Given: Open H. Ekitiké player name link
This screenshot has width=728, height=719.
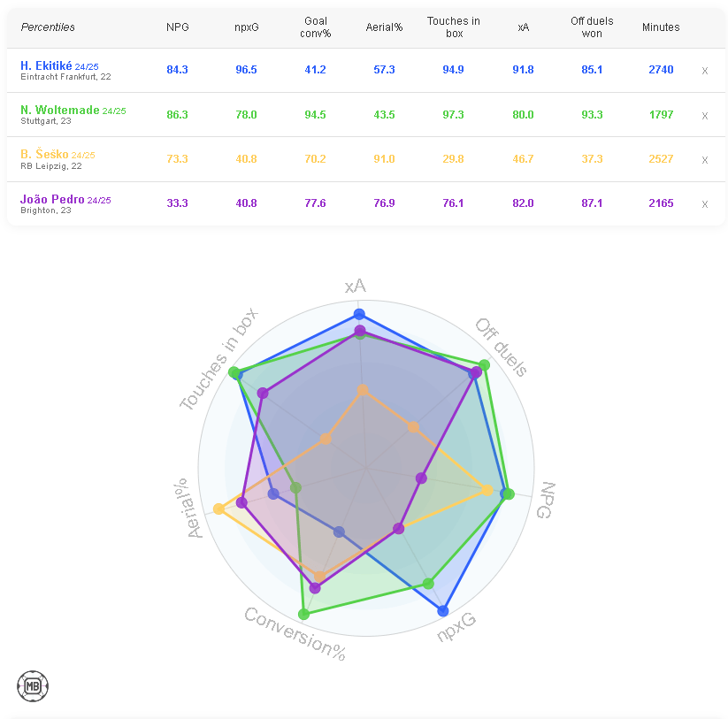Looking at the screenshot, I should (46, 65).
